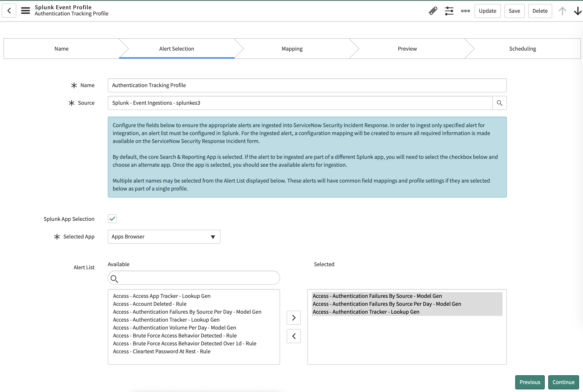583x392 pixels.
Task: Open Source lookup with magnifier icon
Action: tap(499, 103)
